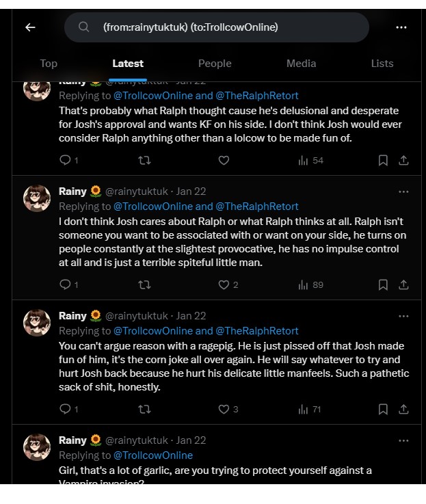Open more options on the ragepig tweet
The width and height of the screenshot is (426, 504).
(x=403, y=316)
